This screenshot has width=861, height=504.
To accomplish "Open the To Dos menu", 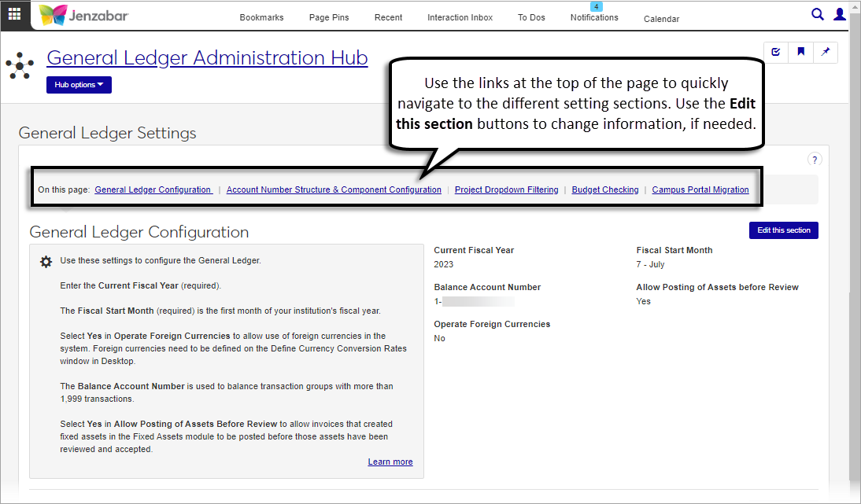I will (531, 17).
